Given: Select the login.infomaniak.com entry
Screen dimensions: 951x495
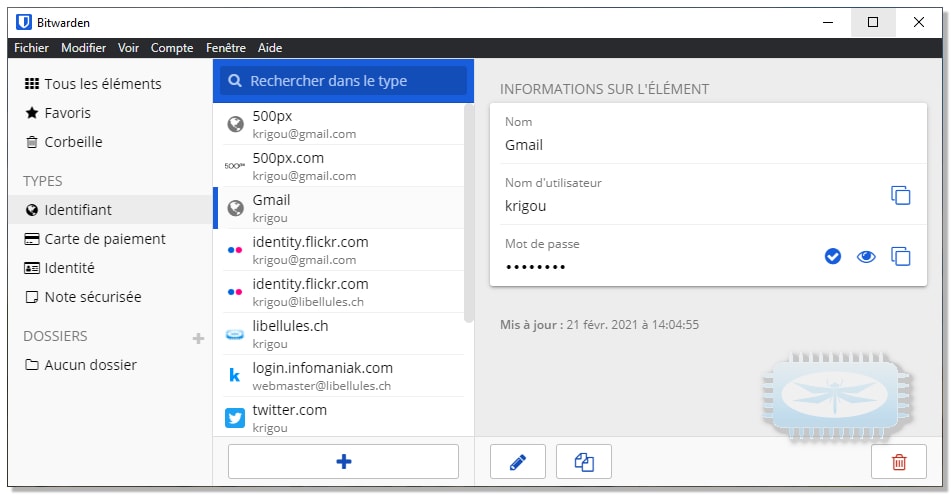Looking at the screenshot, I should click(340, 376).
